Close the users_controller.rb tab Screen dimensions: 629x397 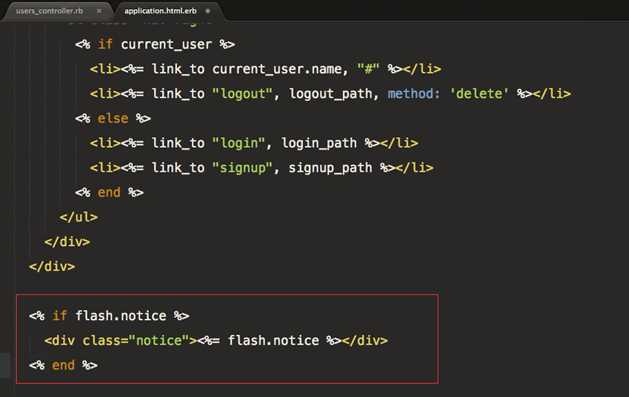pyautogui.click(x=99, y=11)
